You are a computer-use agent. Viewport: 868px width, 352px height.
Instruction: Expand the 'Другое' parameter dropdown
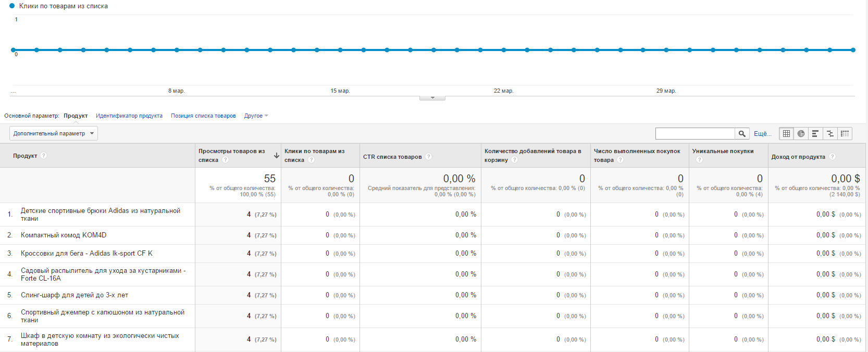256,116
